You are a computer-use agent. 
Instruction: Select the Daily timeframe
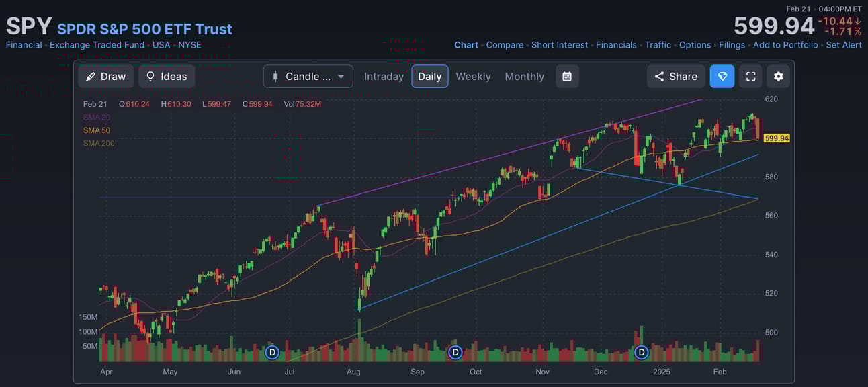tap(430, 77)
